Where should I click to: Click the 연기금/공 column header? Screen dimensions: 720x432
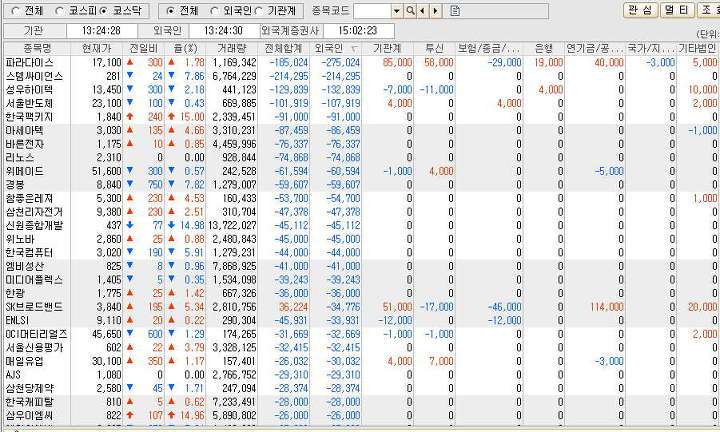[595, 48]
